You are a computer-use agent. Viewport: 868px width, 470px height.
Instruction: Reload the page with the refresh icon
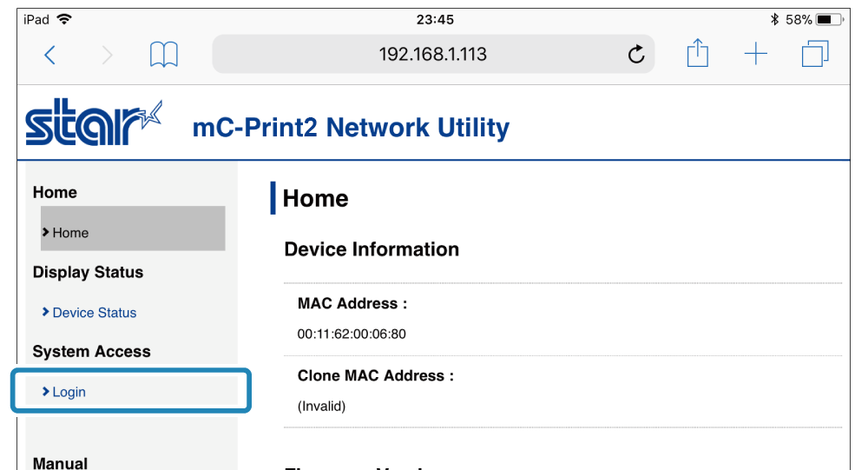636,56
